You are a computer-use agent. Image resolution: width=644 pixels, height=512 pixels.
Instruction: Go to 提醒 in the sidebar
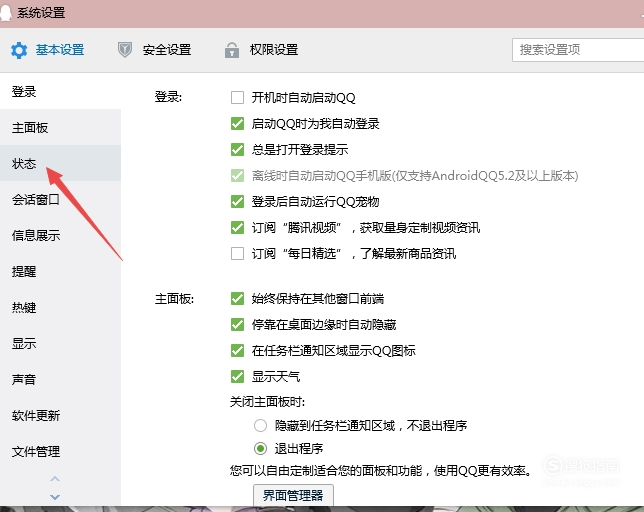(60, 271)
